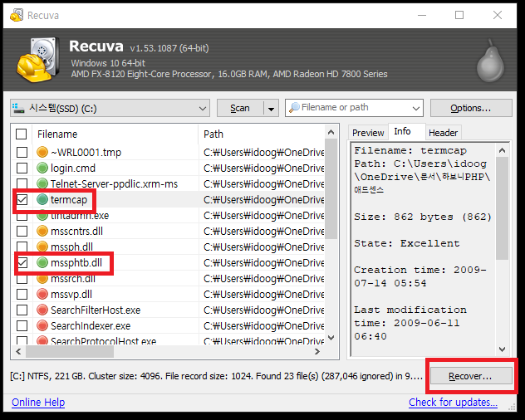Image resolution: width=525 pixels, height=420 pixels.
Task: Click the file list scroll-down arrow
Action: [x=331, y=338]
